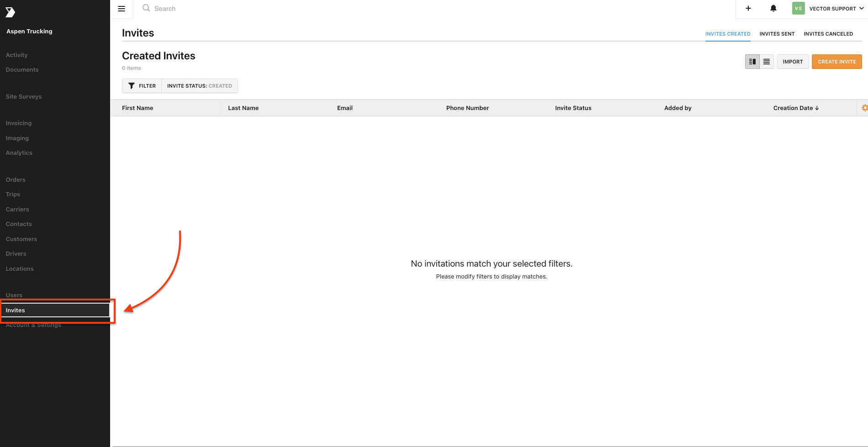
Task: Open the Vector Support account dropdown
Action: point(836,9)
